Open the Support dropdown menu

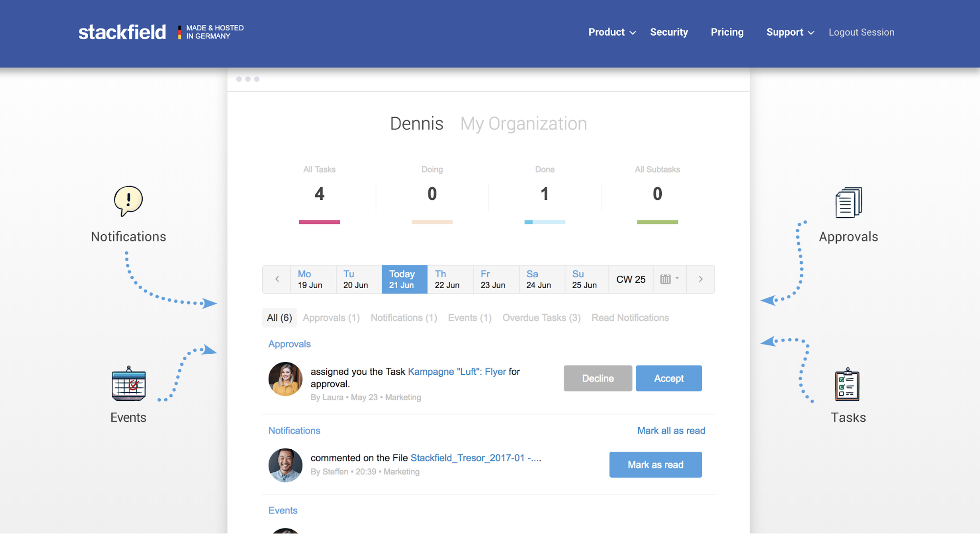[x=790, y=32]
